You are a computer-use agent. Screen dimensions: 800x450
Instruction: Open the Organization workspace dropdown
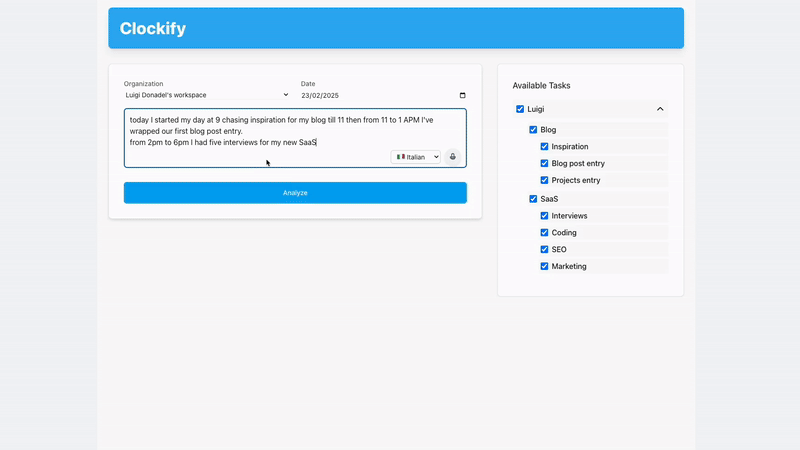pyautogui.click(x=207, y=95)
